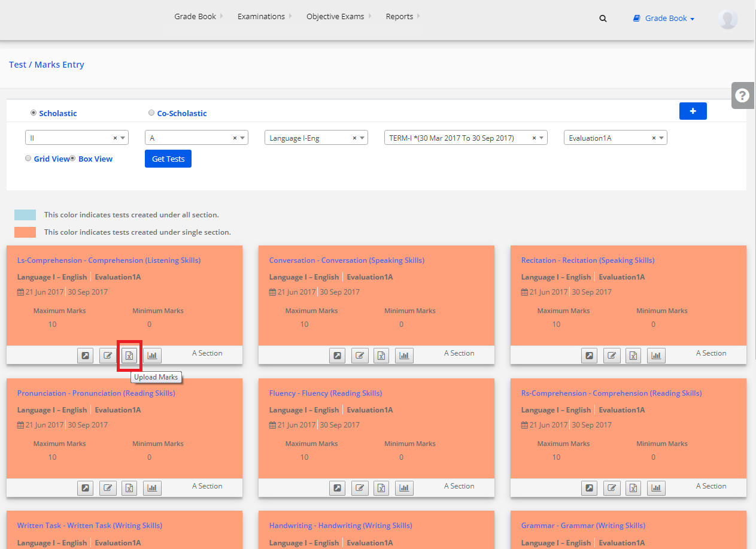Open the subject dropdown showing Language I-Eng
756x549 pixels.
tap(316, 138)
